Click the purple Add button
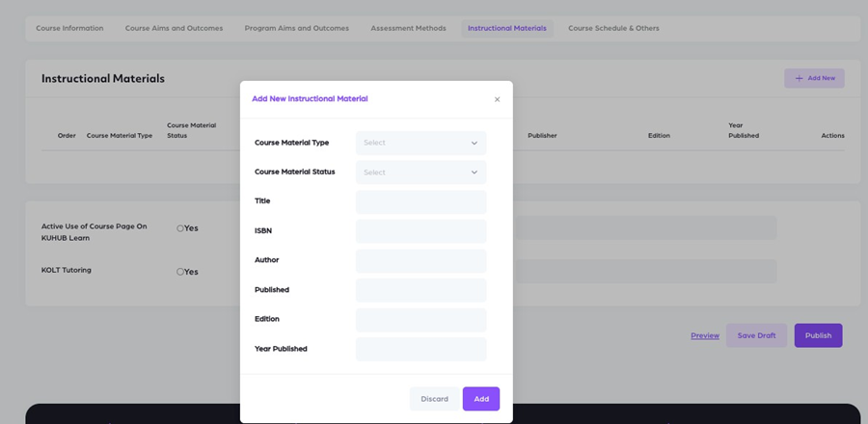Image resolution: width=868 pixels, height=424 pixels. click(x=480, y=399)
